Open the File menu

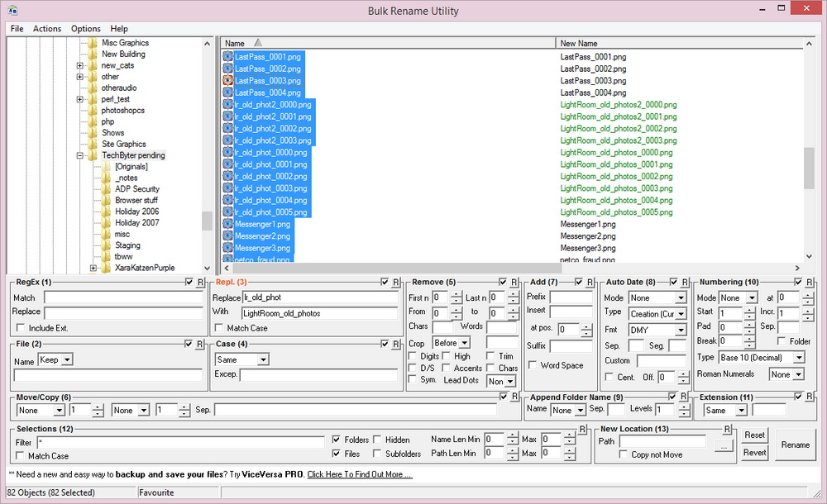point(17,28)
